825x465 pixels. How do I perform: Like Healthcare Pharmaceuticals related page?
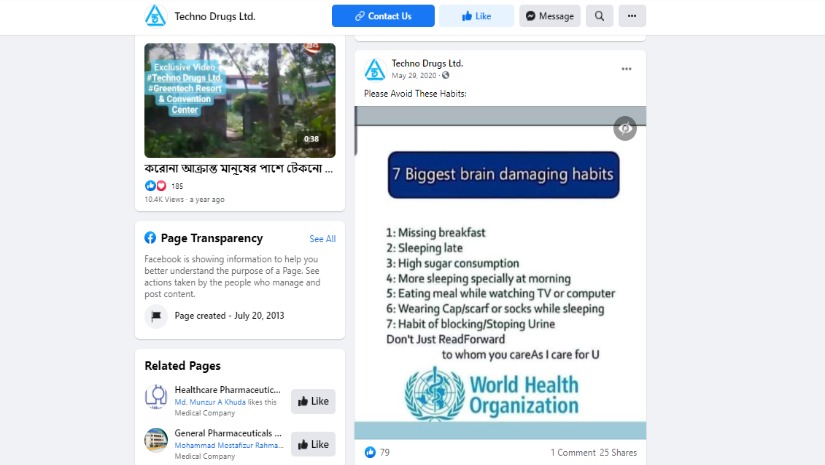pos(313,401)
